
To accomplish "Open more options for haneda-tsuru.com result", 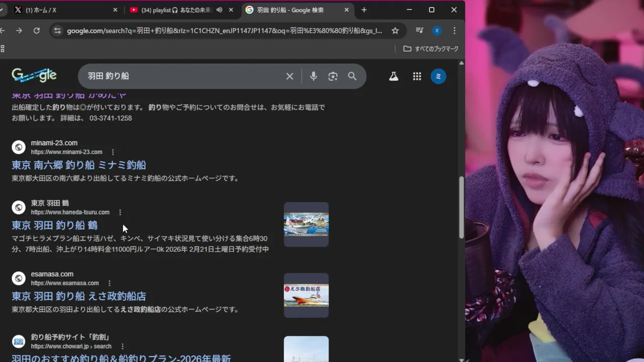I will tap(120, 212).
